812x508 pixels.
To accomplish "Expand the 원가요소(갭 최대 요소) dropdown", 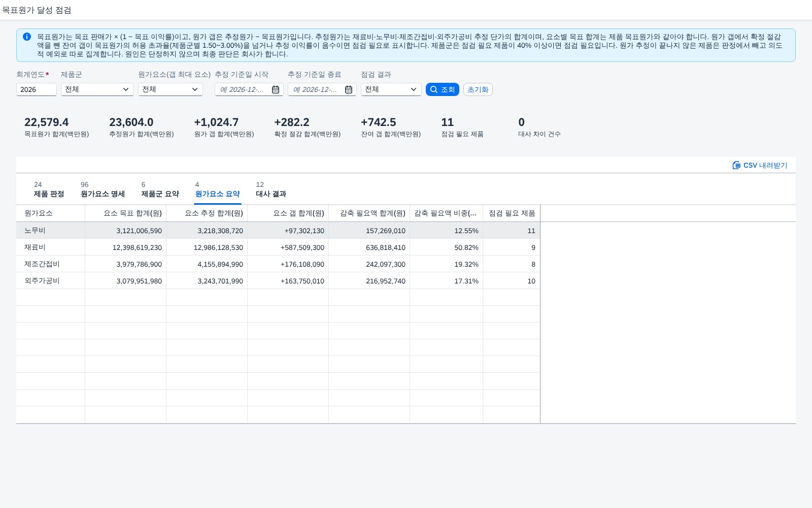I will pos(171,89).
